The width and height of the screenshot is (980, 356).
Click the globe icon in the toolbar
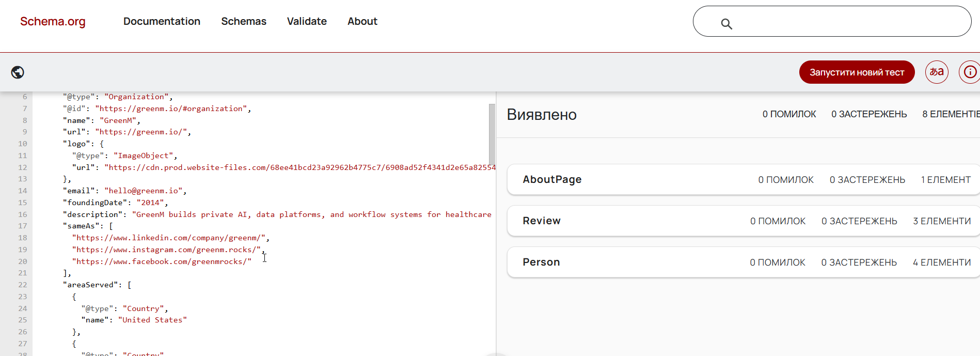18,72
